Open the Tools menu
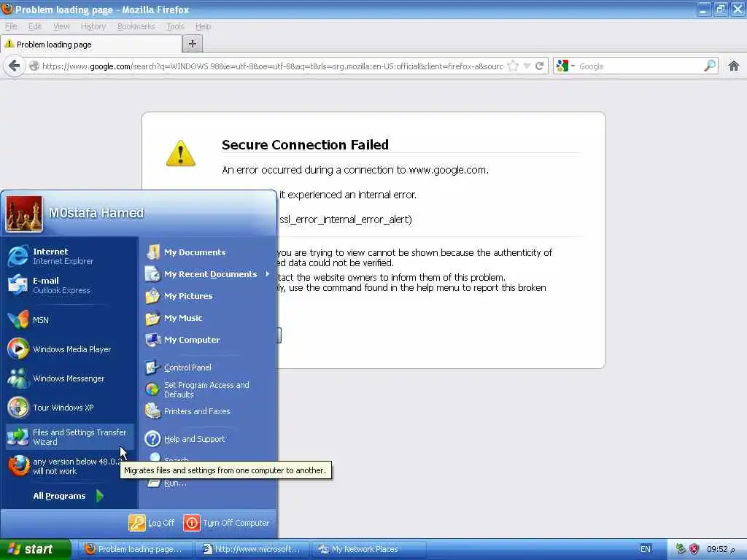 (x=175, y=26)
